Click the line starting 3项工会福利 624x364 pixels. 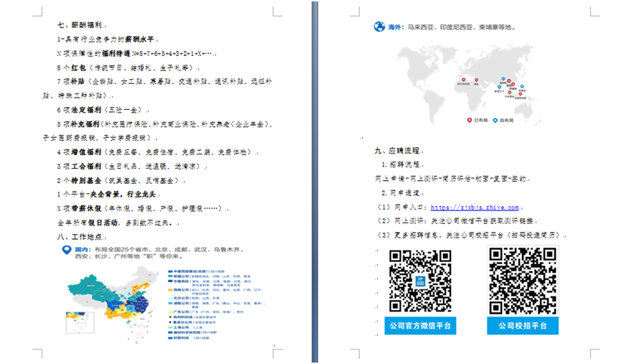pyautogui.click(x=131, y=167)
